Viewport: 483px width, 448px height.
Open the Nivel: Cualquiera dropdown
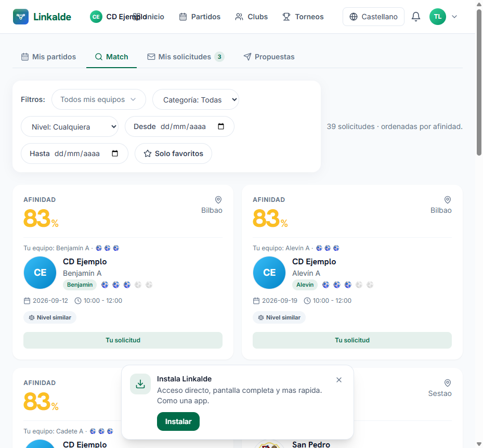point(70,126)
